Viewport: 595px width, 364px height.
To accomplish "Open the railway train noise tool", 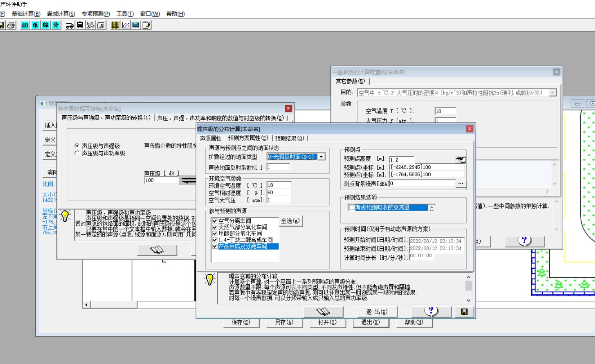I will tap(80, 25).
